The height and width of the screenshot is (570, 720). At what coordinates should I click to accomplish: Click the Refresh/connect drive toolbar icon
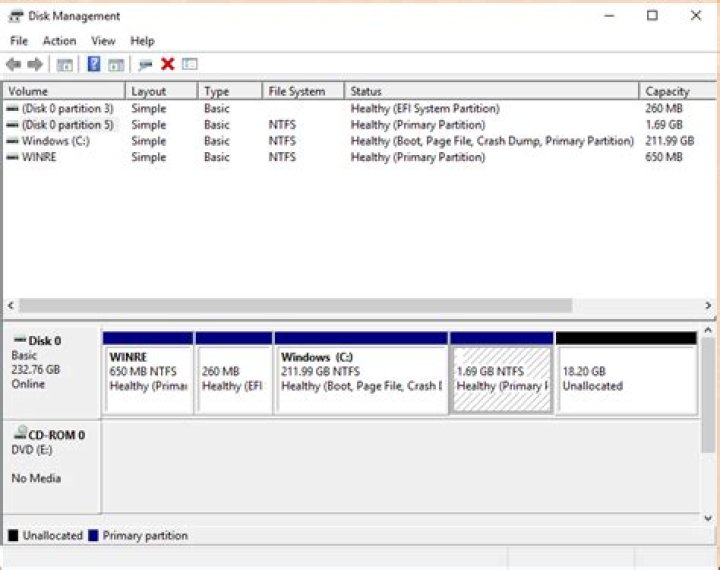(x=146, y=65)
